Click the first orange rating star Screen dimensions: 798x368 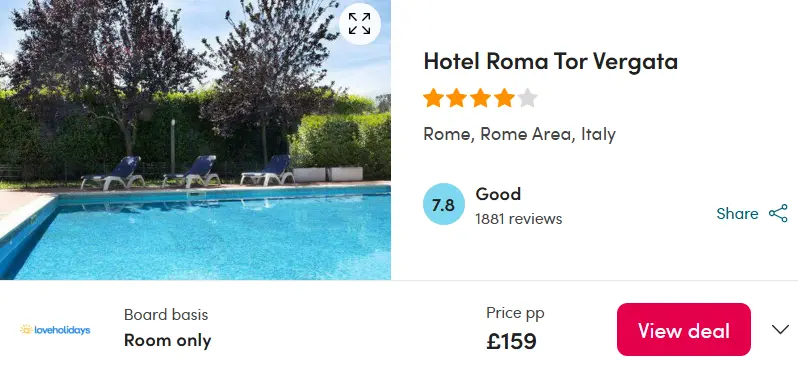[x=433, y=98]
